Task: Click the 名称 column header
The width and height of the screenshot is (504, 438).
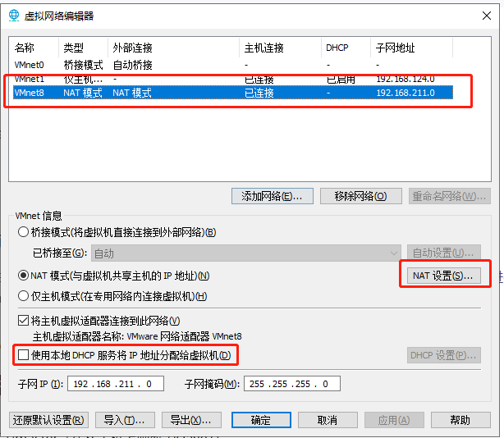Action: pyautogui.click(x=35, y=48)
